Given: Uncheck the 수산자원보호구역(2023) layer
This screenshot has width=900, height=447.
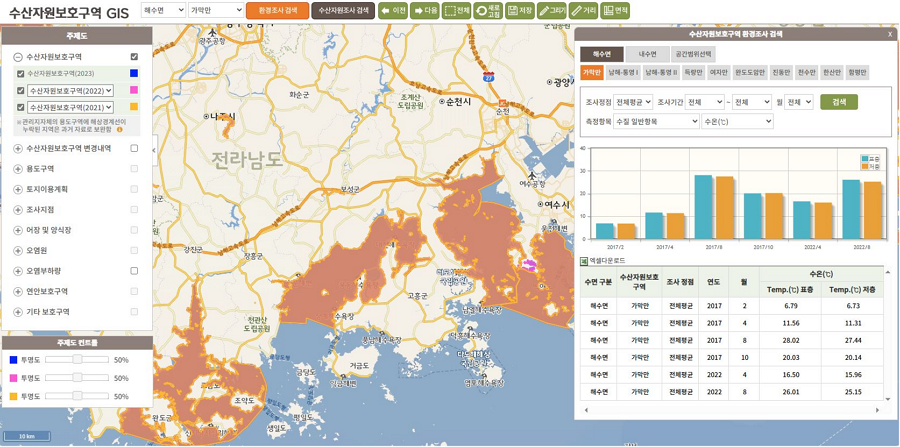Looking at the screenshot, I should click(21, 73).
